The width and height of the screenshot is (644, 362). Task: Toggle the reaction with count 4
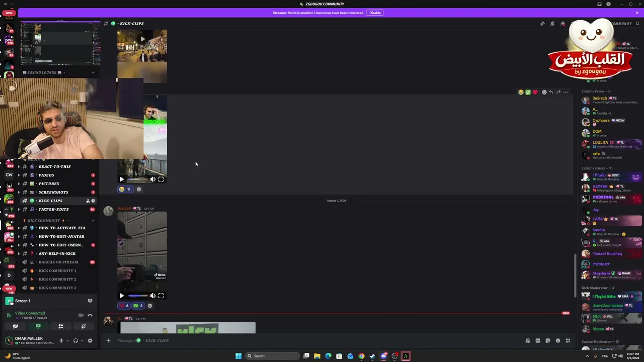pos(138,306)
